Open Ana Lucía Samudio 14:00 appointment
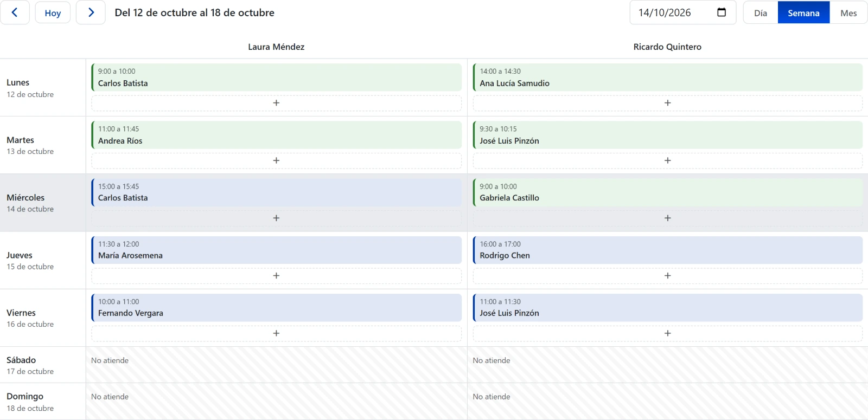Viewport: 868px width, 420px height. pyautogui.click(x=667, y=77)
